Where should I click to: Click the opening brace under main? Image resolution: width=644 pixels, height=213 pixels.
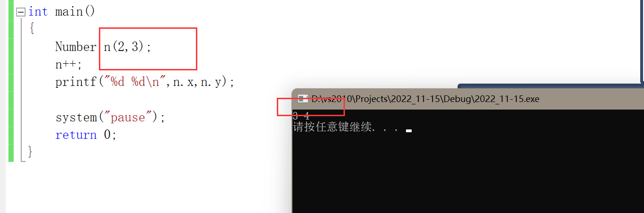click(x=32, y=29)
